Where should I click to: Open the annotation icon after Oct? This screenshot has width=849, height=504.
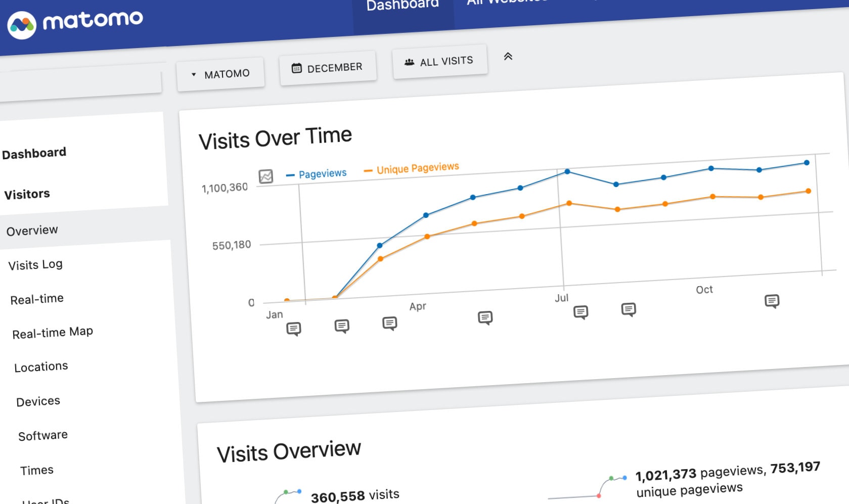click(x=772, y=301)
